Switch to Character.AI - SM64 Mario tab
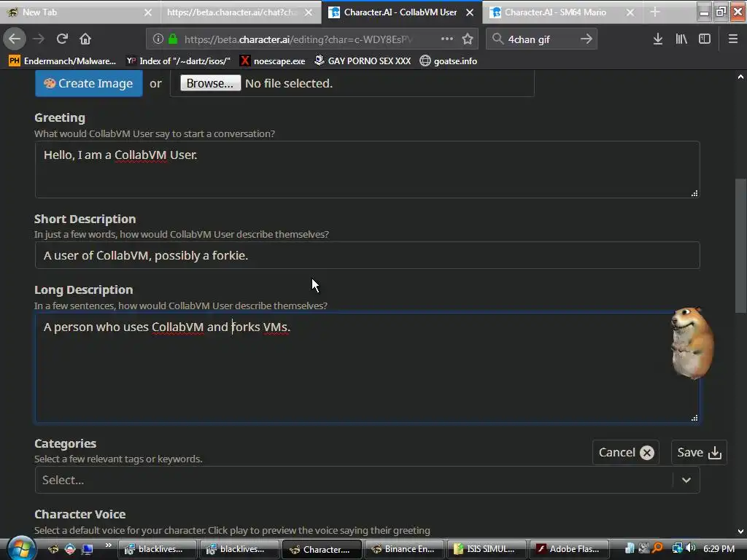Screen dimensions: 747x560 point(555,12)
